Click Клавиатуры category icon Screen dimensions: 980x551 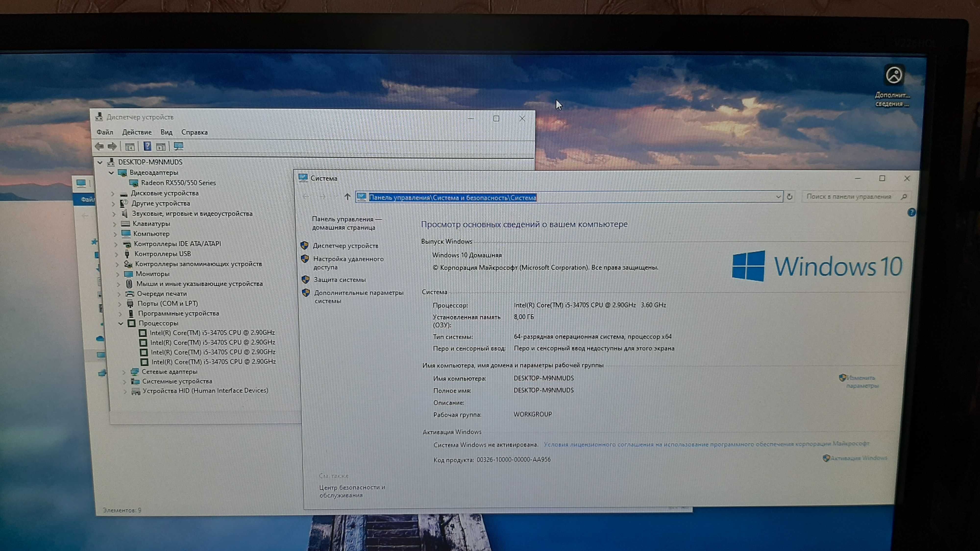pos(125,224)
